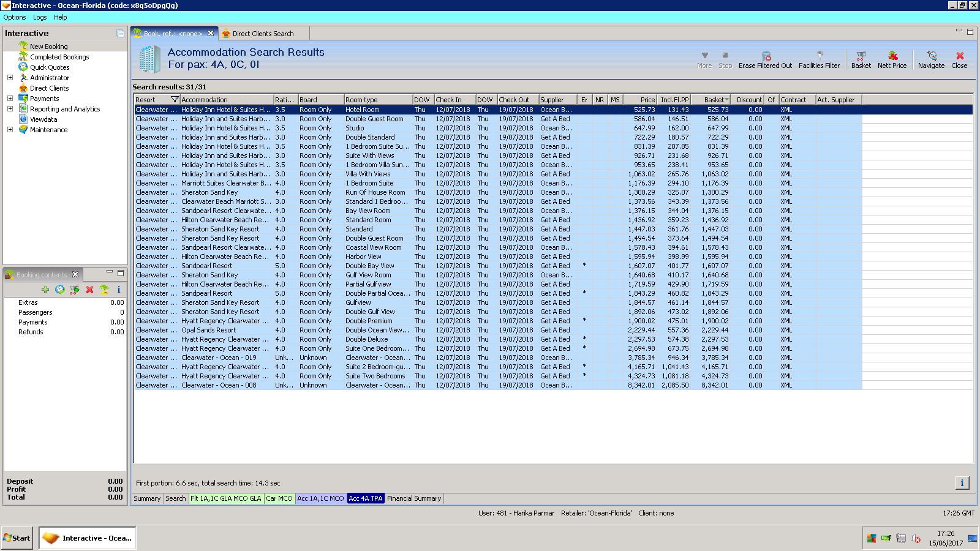Switch to the Financial Summary tab

(x=414, y=498)
